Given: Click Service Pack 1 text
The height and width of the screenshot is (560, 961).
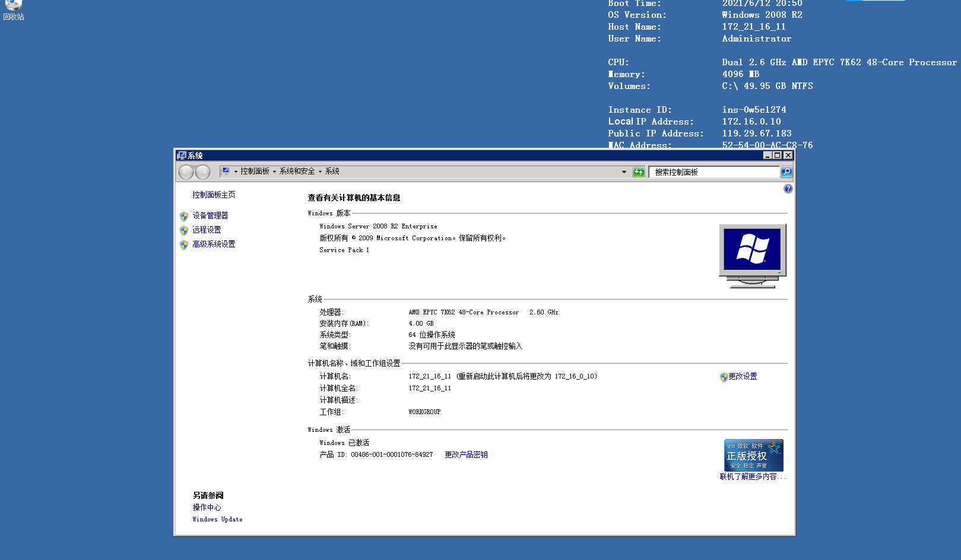Looking at the screenshot, I should 344,250.
